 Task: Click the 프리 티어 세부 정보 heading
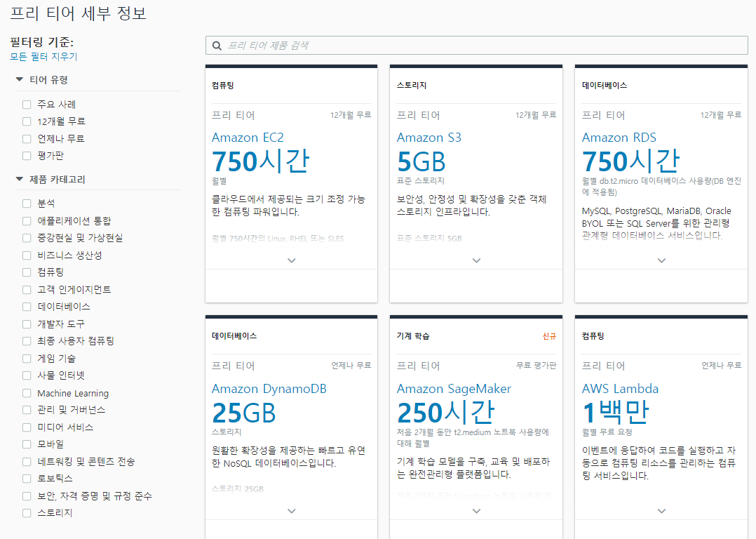[x=78, y=13]
